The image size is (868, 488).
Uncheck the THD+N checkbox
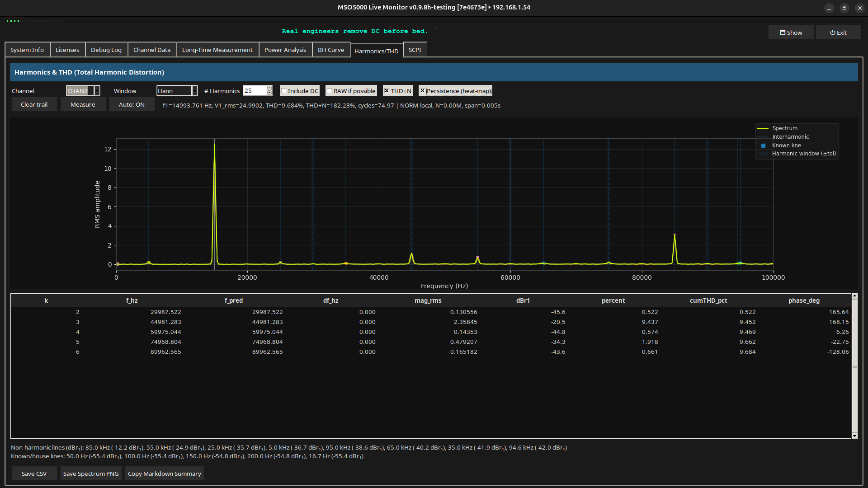tap(387, 91)
